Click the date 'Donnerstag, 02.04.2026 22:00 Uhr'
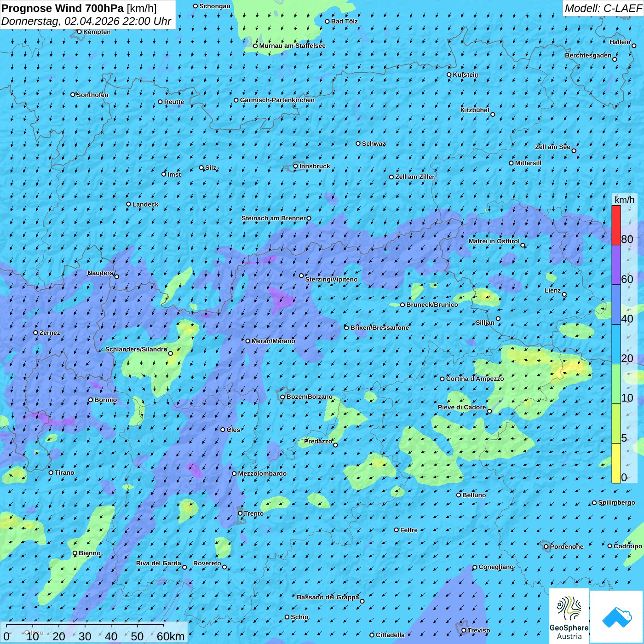The image size is (644, 644). click(x=86, y=22)
